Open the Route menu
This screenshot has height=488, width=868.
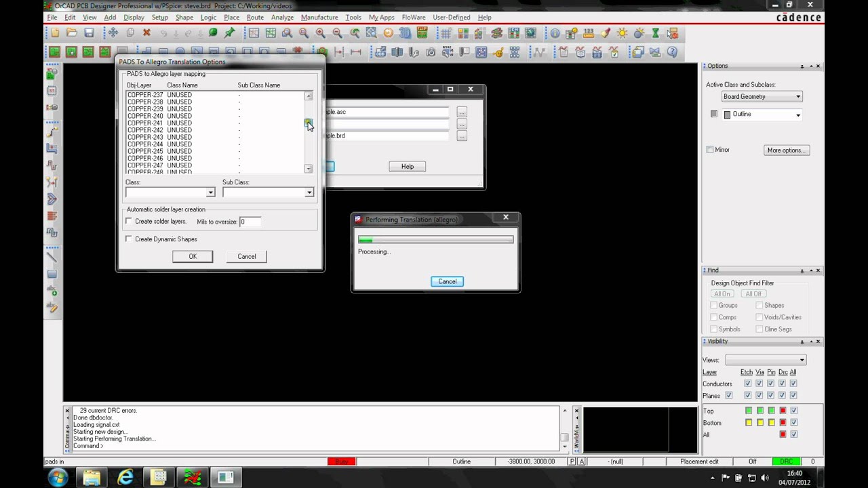[255, 17]
